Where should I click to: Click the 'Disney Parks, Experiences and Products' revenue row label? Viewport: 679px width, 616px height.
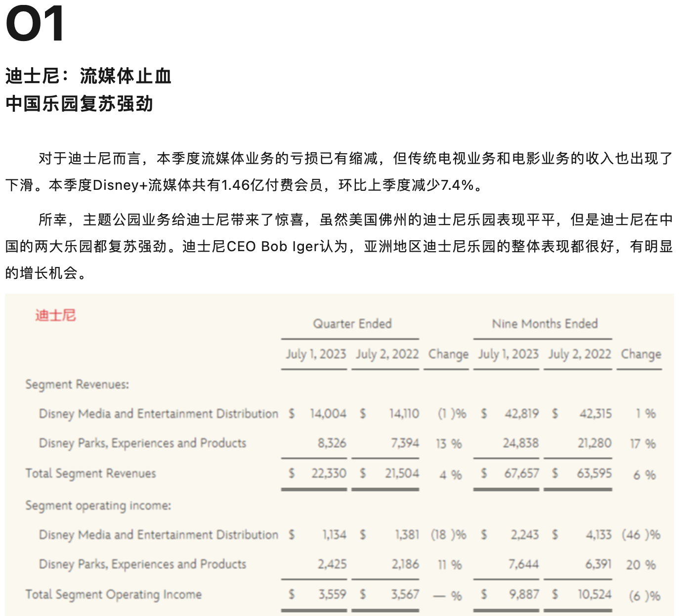(x=143, y=443)
